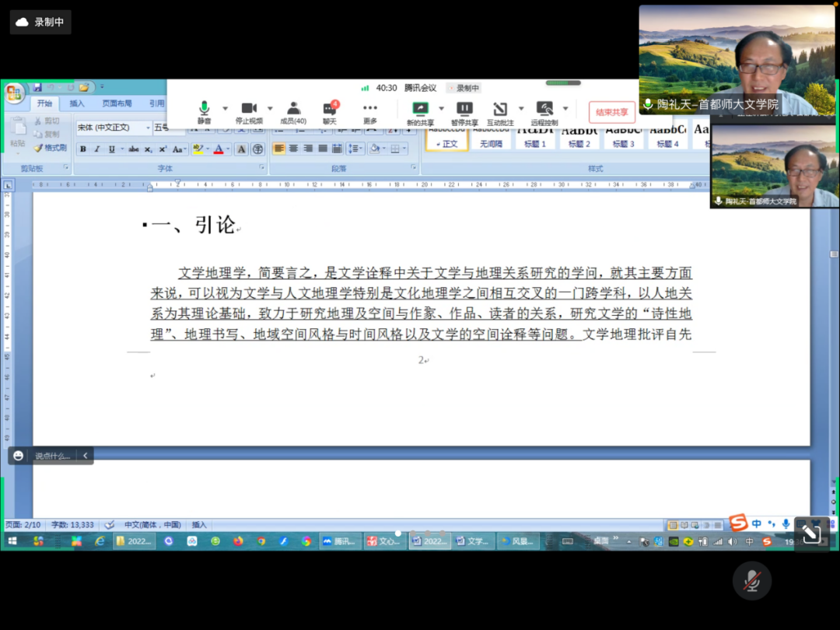Click the Office button in Word
The width and height of the screenshot is (840, 630).
(x=14, y=94)
